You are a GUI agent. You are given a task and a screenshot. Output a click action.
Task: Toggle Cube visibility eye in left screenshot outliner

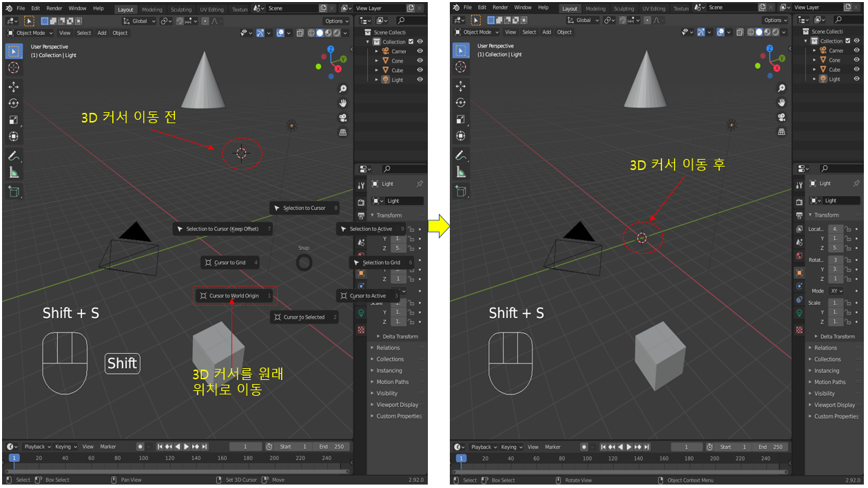(420, 70)
